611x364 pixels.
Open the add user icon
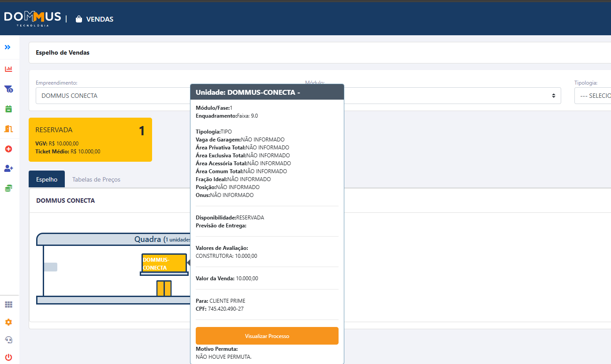pos(8,168)
